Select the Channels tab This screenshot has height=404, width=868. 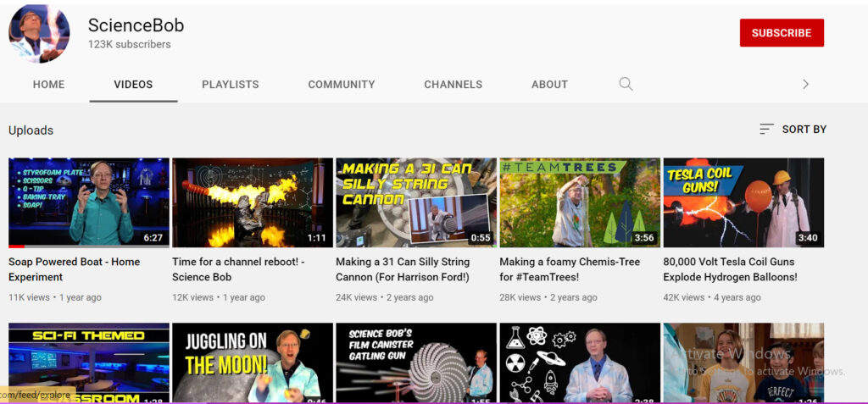[453, 85]
